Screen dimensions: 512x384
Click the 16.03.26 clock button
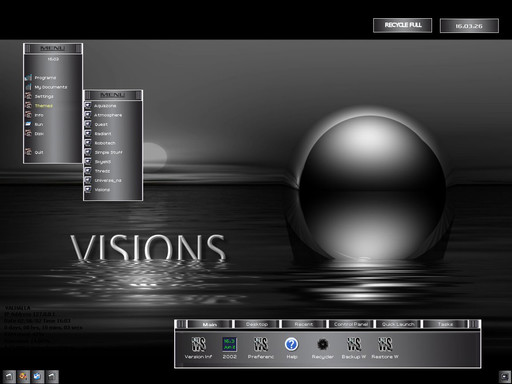coord(469,26)
